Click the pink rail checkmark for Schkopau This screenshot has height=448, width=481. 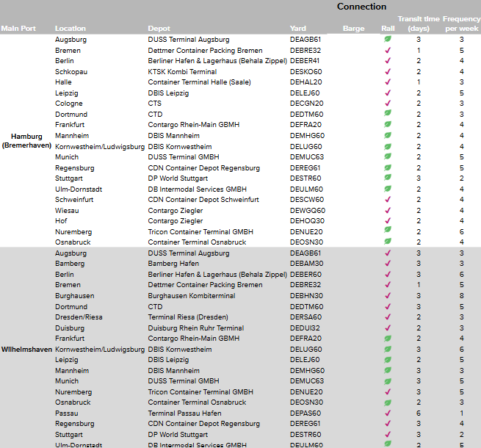388,72
